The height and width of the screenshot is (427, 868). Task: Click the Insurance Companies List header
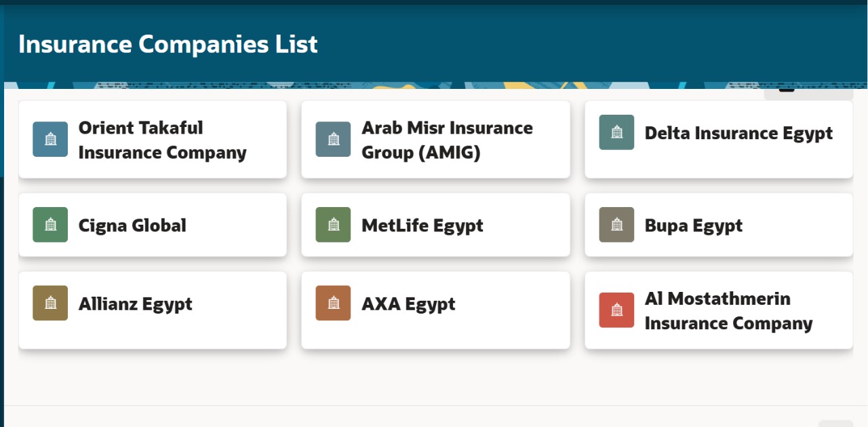pos(167,44)
